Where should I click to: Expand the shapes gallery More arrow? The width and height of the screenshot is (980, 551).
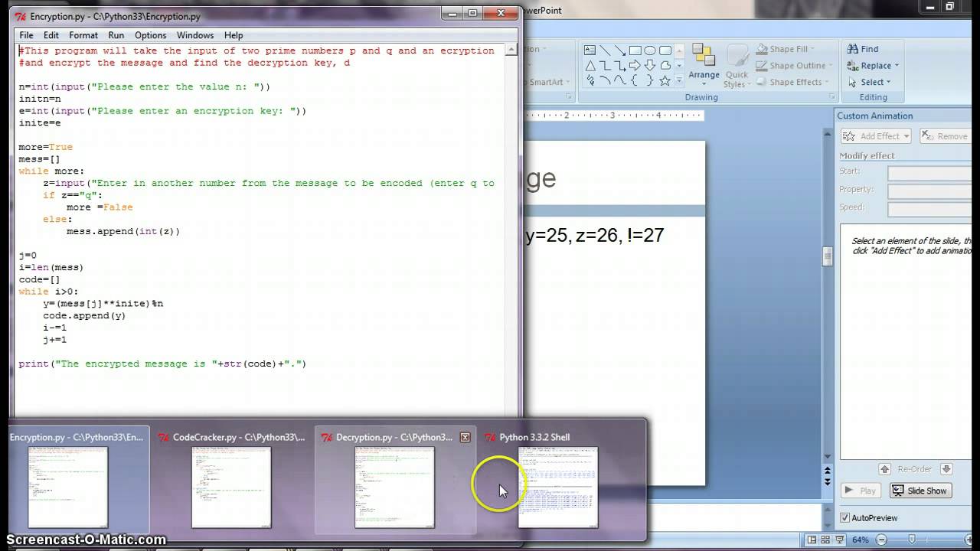point(680,81)
